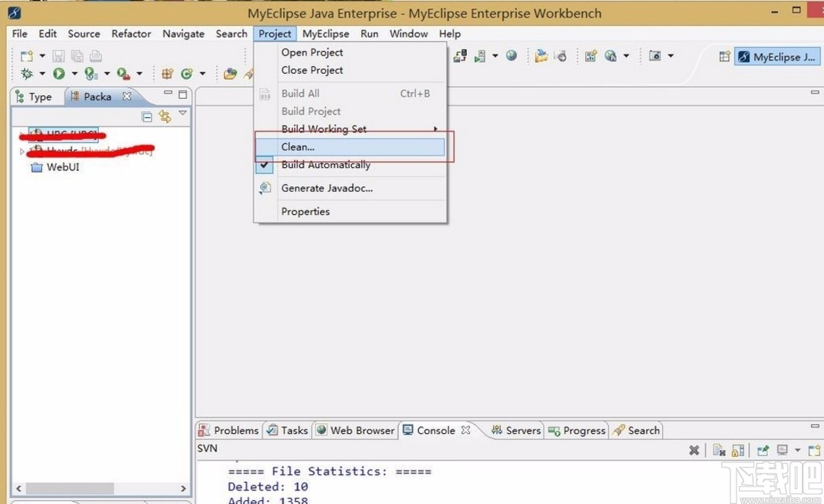Open the Help menu
The width and height of the screenshot is (824, 504).
coord(450,33)
